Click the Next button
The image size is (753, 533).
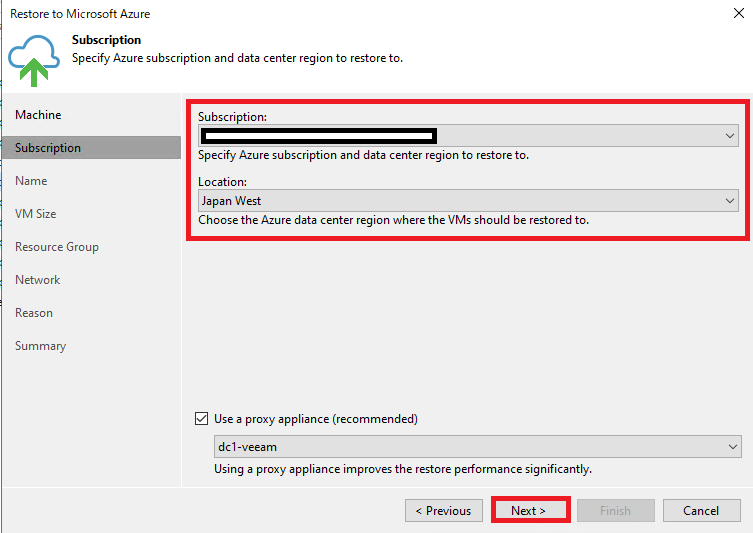pyautogui.click(x=531, y=510)
